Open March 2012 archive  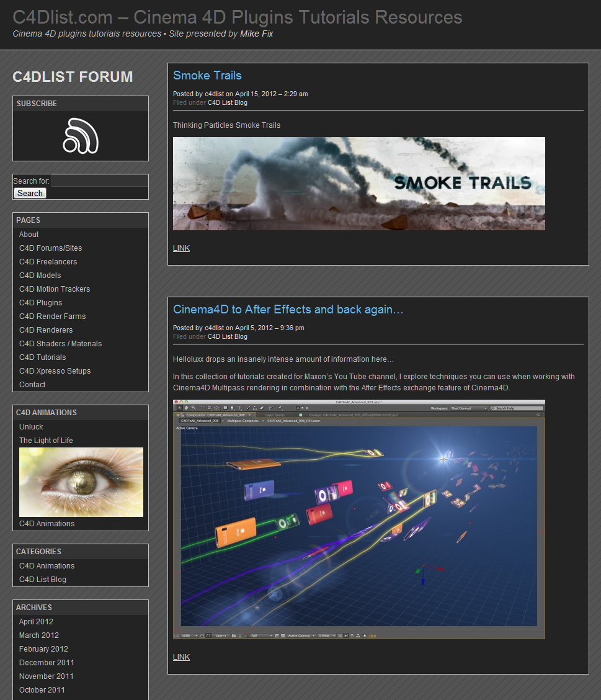click(x=39, y=635)
